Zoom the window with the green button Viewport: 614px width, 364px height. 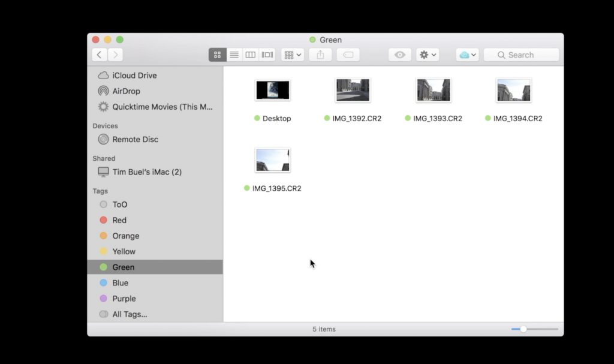[x=120, y=40]
